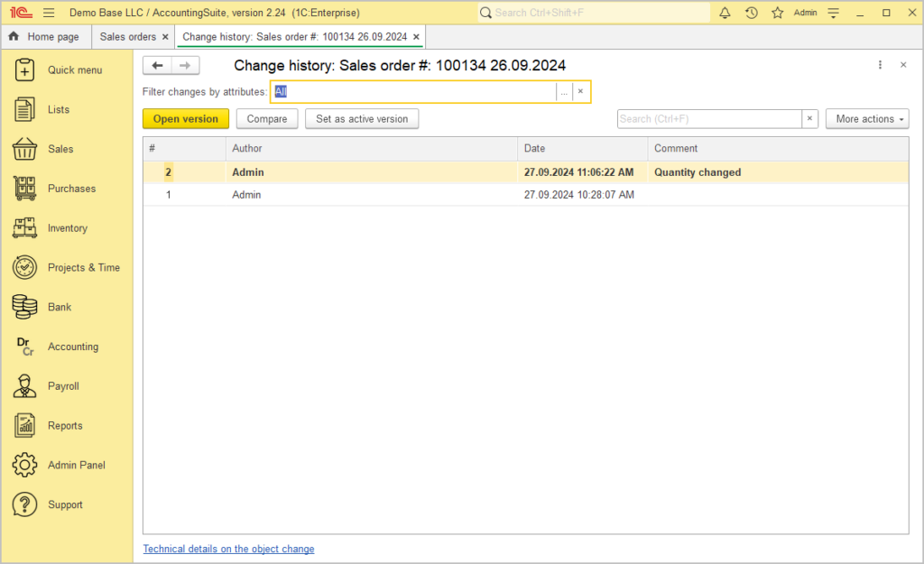Open the history clock icon
924x564 pixels.
click(752, 13)
